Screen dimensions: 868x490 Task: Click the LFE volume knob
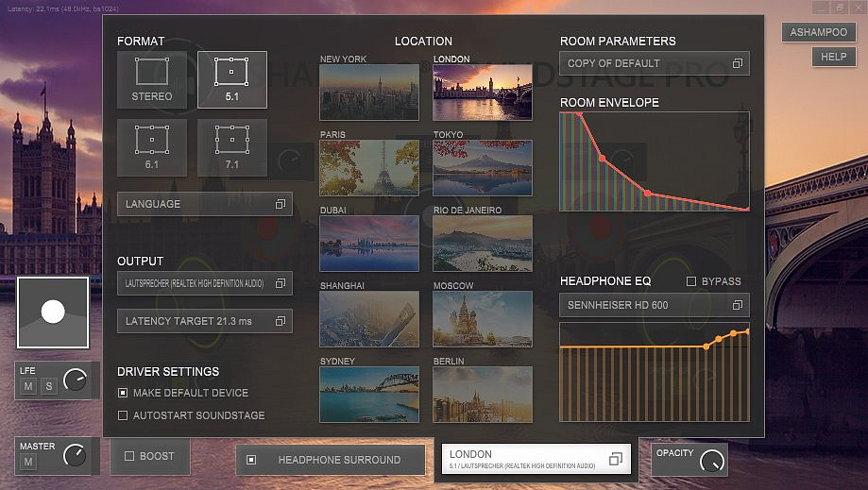pyautogui.click(x=75, y=381)
